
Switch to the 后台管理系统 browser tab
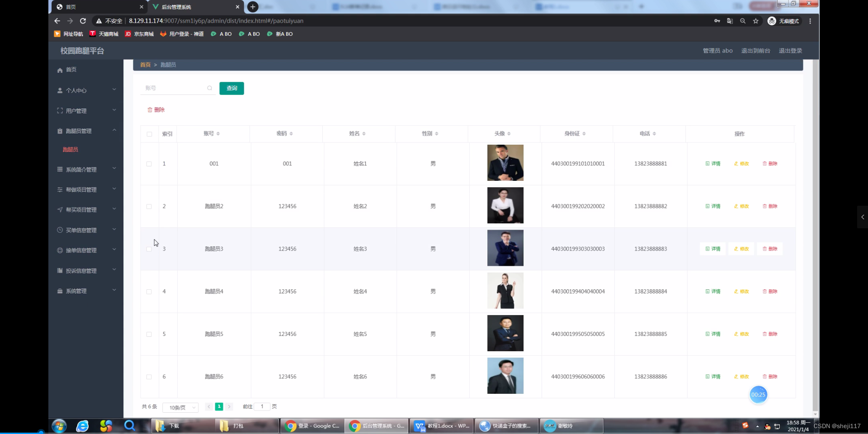(x=195, y=7)
